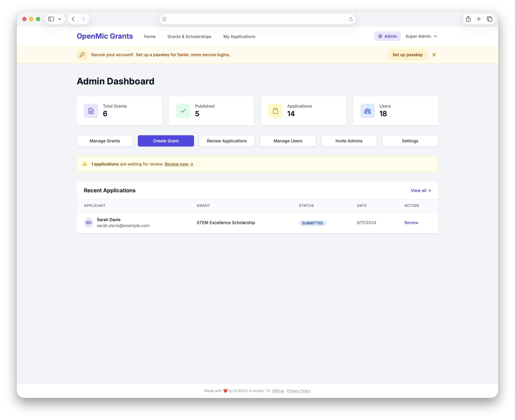This screenshot has height=420, width=515.
Task: Expand the Super Admin user menu
Action: (421, 36)
